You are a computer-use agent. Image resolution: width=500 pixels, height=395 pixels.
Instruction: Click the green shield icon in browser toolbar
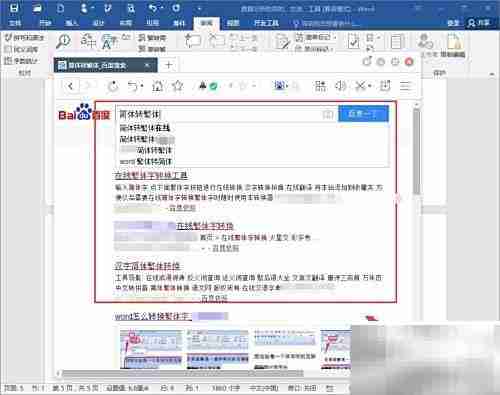tap(213, 87)
